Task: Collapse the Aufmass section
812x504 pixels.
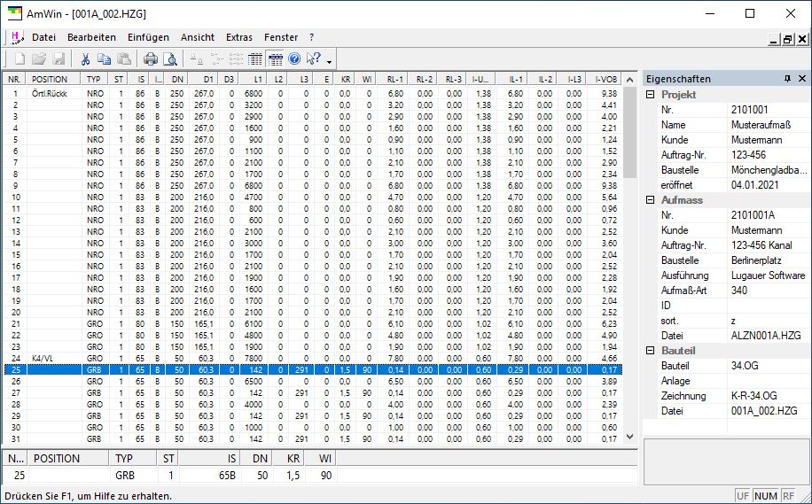Action: point(651,200)
